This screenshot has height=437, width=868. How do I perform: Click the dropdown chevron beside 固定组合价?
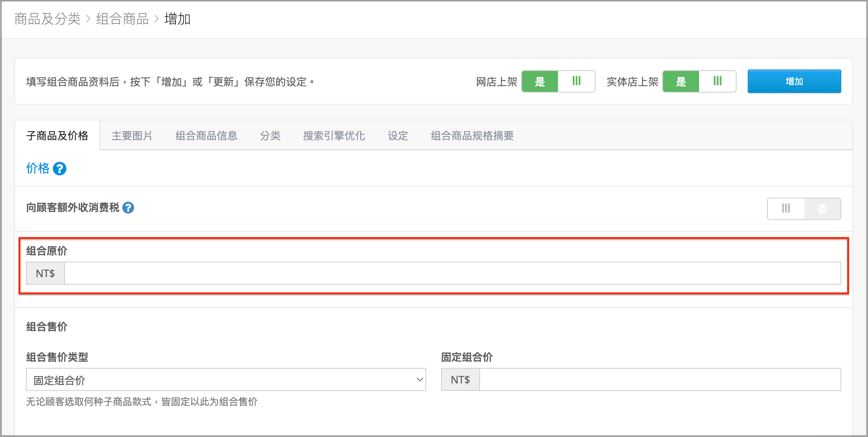pyautogui.click(x=420, y=380)
